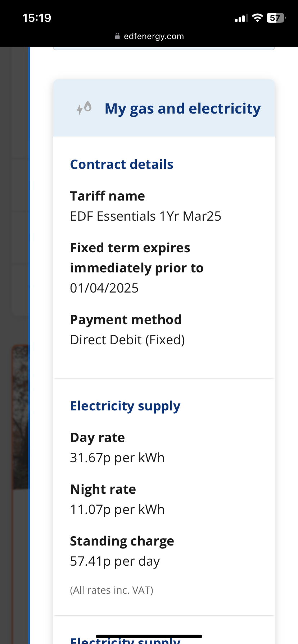
Task: Tap the home indicator bar at bottom
Action: coord(149,636)
